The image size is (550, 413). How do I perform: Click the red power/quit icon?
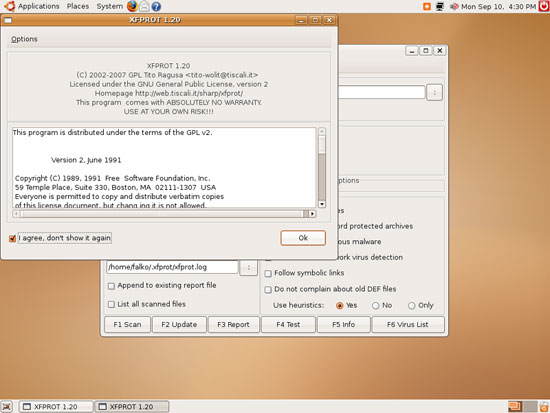[x=544, y=6]
